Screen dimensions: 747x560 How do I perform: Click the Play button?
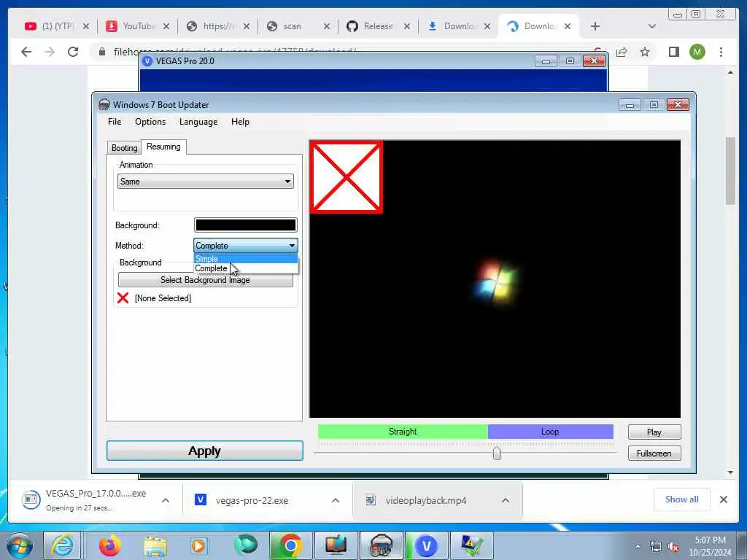[654, 432]
